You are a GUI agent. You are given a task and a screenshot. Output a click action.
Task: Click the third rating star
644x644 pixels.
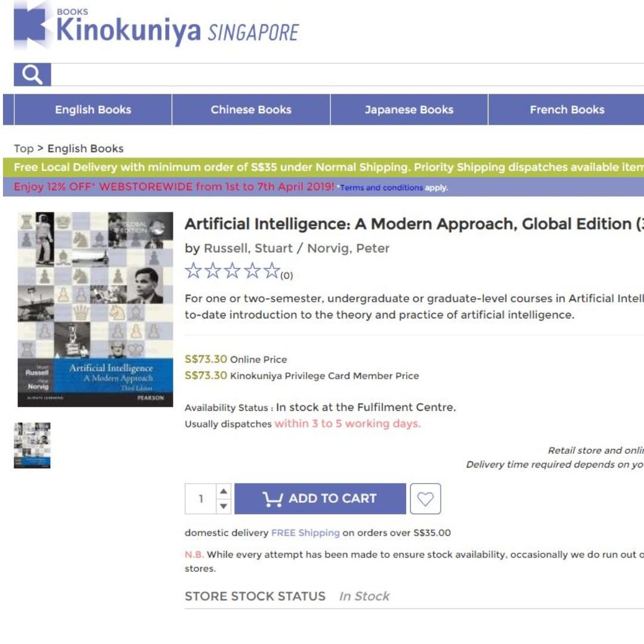(x=233, y=271)
